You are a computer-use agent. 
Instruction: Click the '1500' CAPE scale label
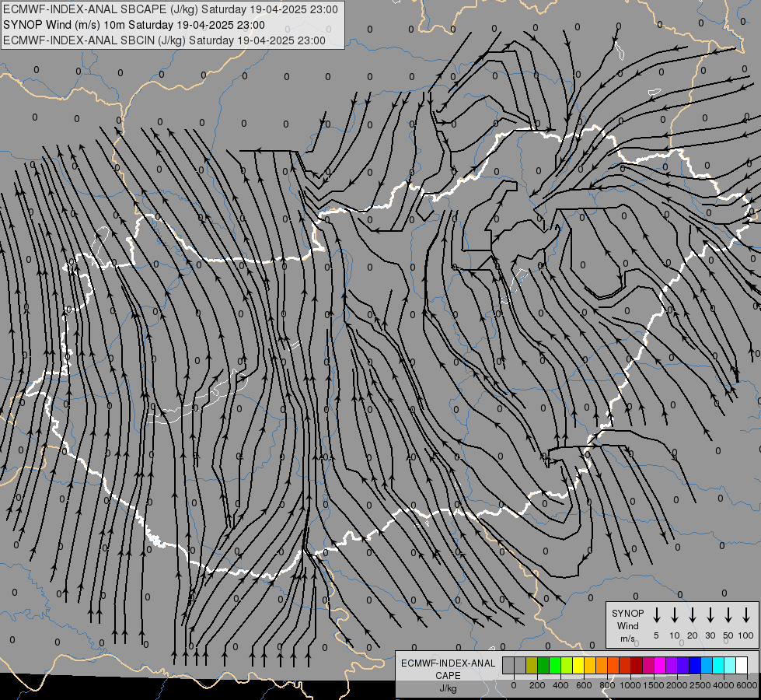click(x=654, y=685)
